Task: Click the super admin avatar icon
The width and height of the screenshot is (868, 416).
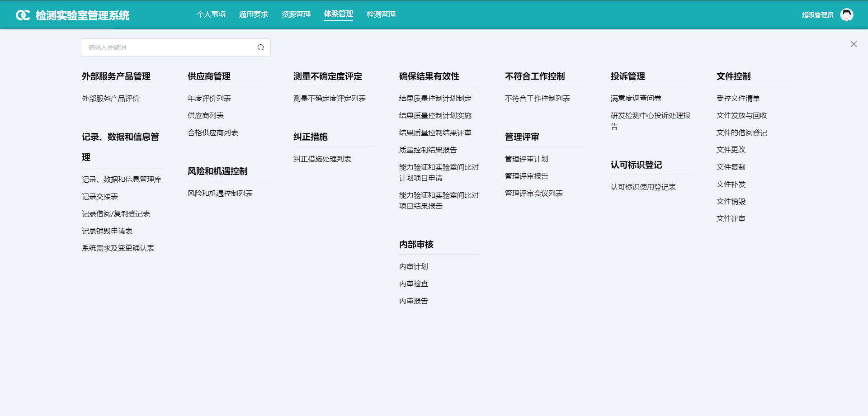Action: point(846,15)
